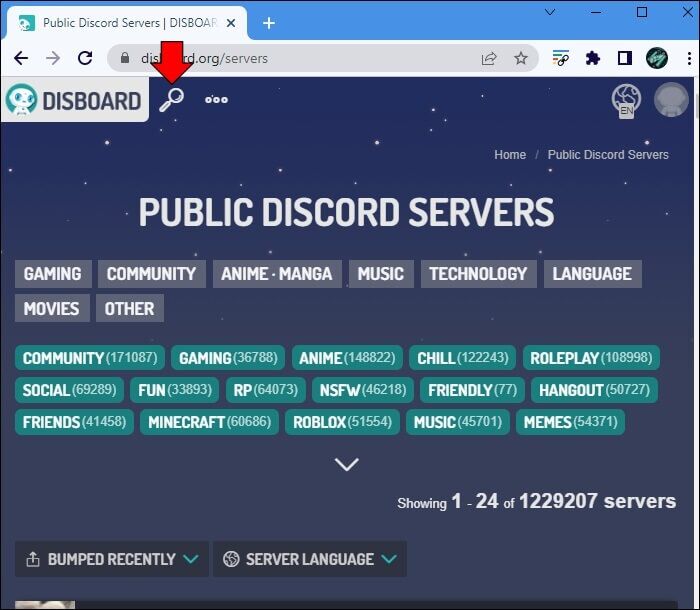Select the MUSIC category
The width and height of the screenshot is (700, 610).
pyautogui.click(x=381, y=274)
